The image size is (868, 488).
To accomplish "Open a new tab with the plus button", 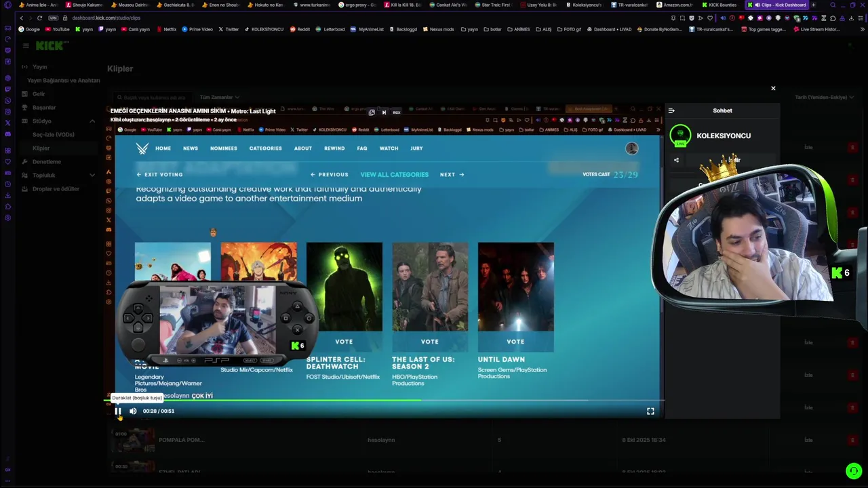I will pyautogui.click(x=813, y=5).
